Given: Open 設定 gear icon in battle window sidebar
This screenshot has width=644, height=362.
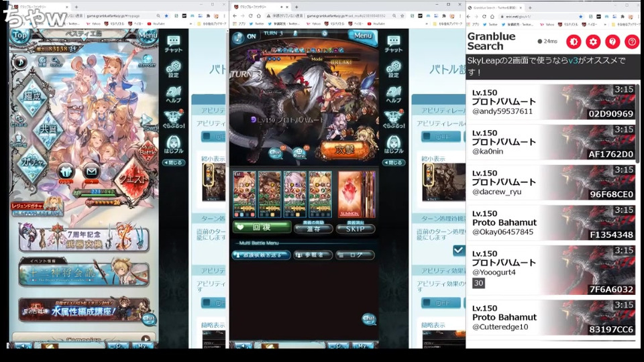Looking at the screenshot, I should click(394, 69).
